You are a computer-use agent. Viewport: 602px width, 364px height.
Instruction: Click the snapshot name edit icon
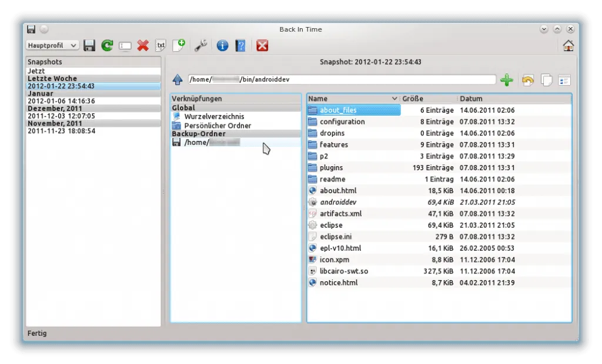125,46
